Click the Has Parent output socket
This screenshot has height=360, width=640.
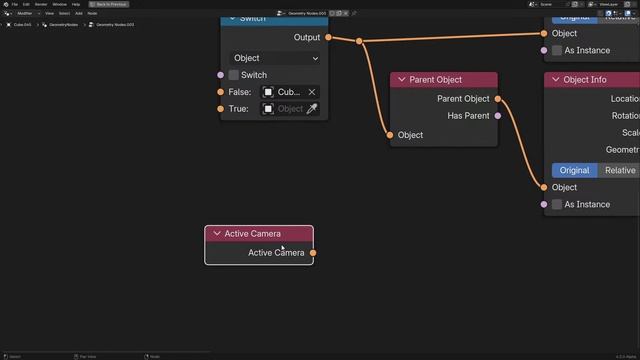pyautogui.click(x=498, y=116)
